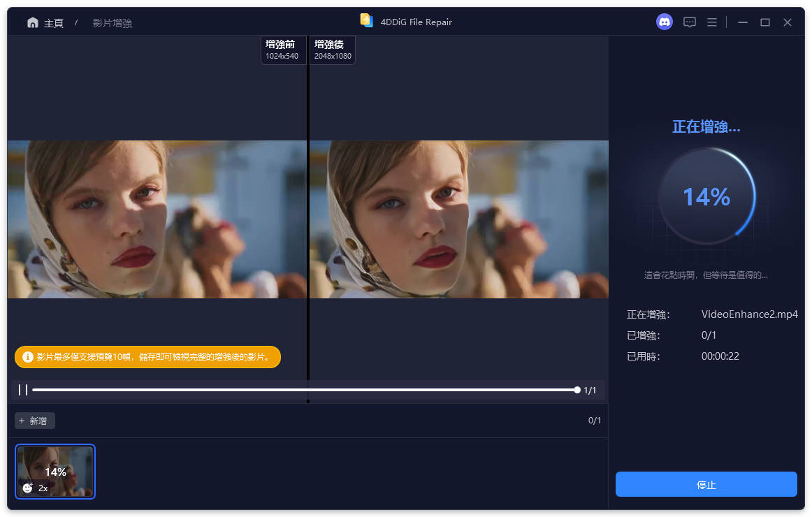Click 新增 to add a new video
Image resolution: width=812 pixels, height=517 pixels.
[x=34, y=420]
